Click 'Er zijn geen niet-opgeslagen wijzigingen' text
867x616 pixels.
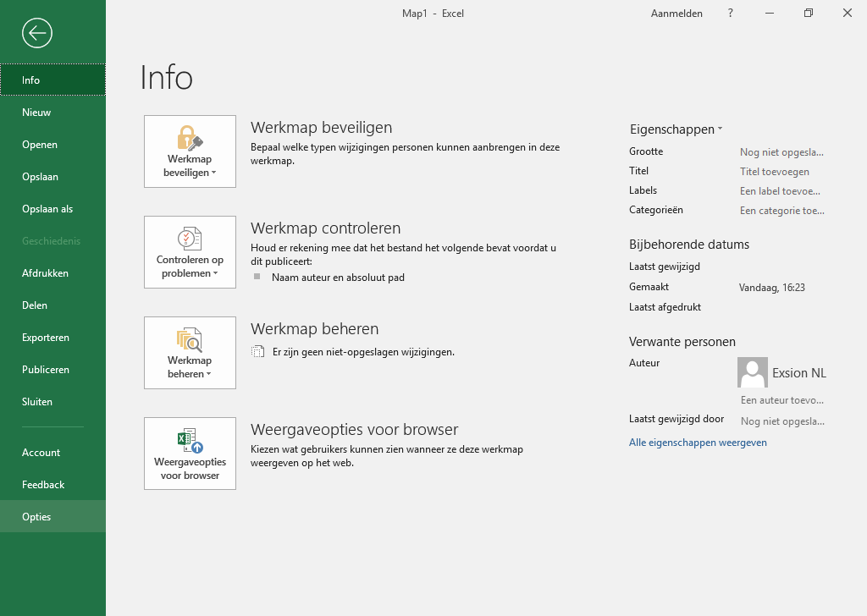coord(363,352)
